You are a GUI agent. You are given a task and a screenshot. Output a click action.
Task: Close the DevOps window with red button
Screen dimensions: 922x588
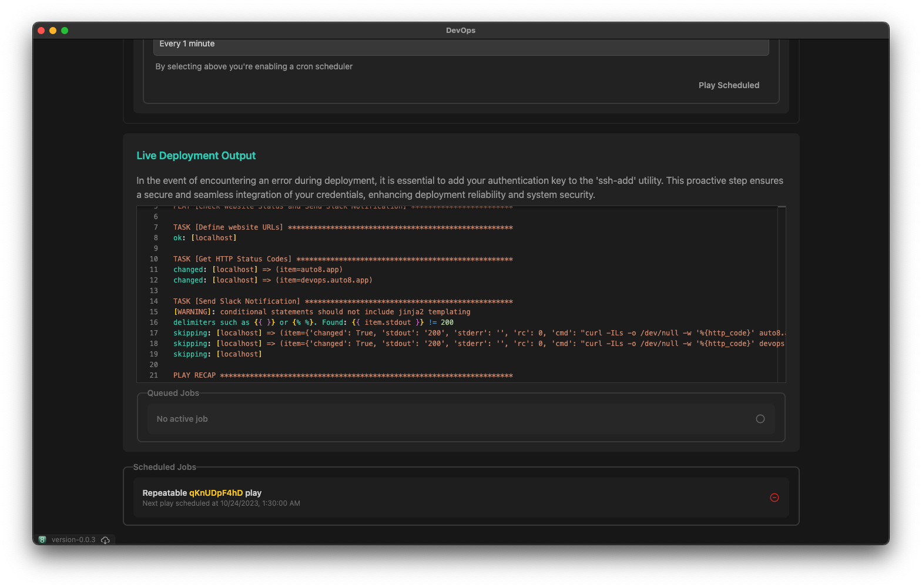(x=41, y=31)
